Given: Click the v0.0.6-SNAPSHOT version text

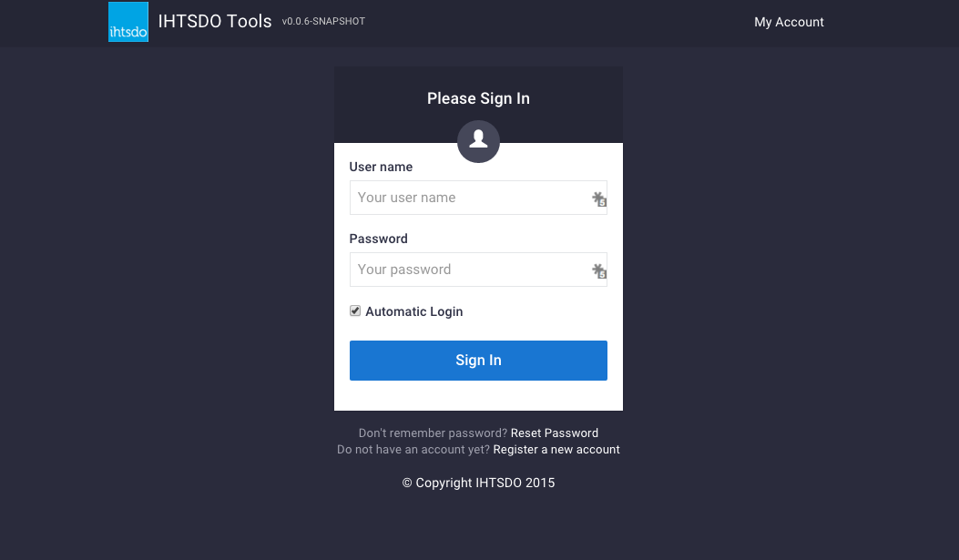Looking at the screenshot, I should coord(323,21).
